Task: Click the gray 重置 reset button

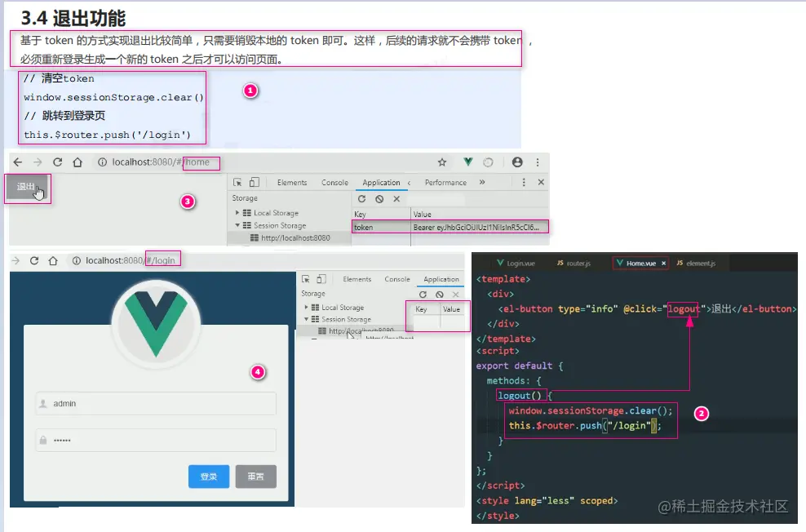Action: click(256, 477)
